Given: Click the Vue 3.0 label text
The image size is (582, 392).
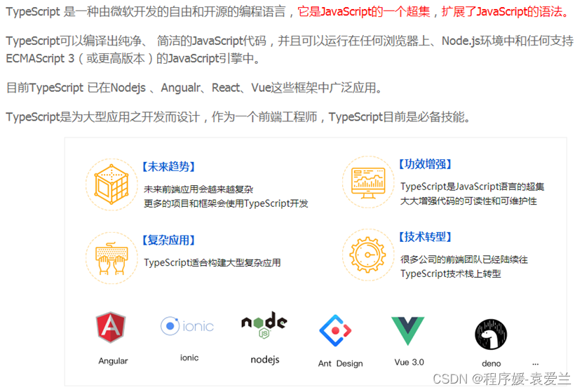Looking at the screenshot, I should tap(409, 362).
